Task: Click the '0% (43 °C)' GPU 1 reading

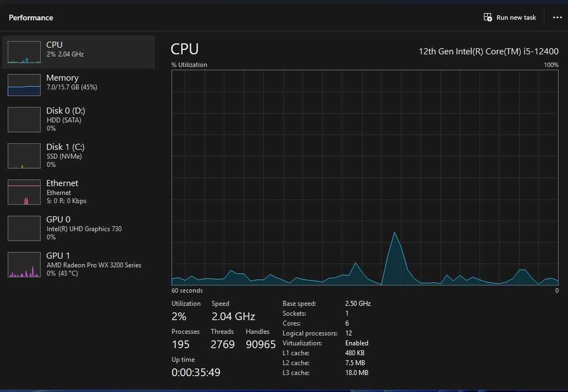Action: pyautogui.click(x=62, y=273)
